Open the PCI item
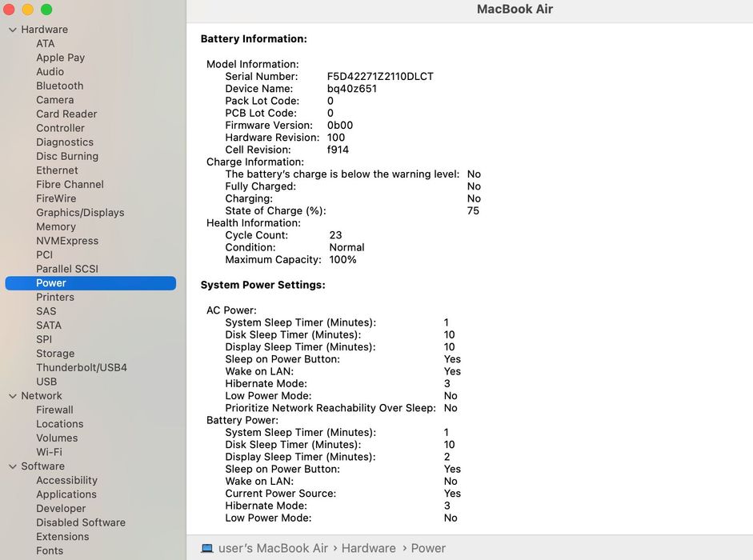This screenshot has height=560, width=753. coord(44,255)
